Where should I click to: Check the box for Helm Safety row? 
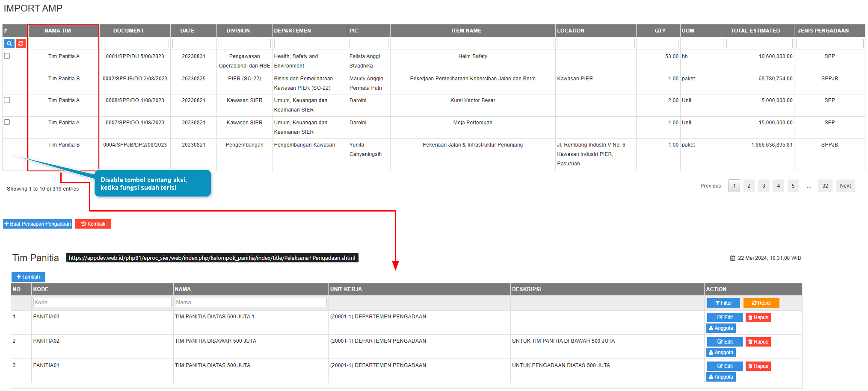[x=7, y=56]
